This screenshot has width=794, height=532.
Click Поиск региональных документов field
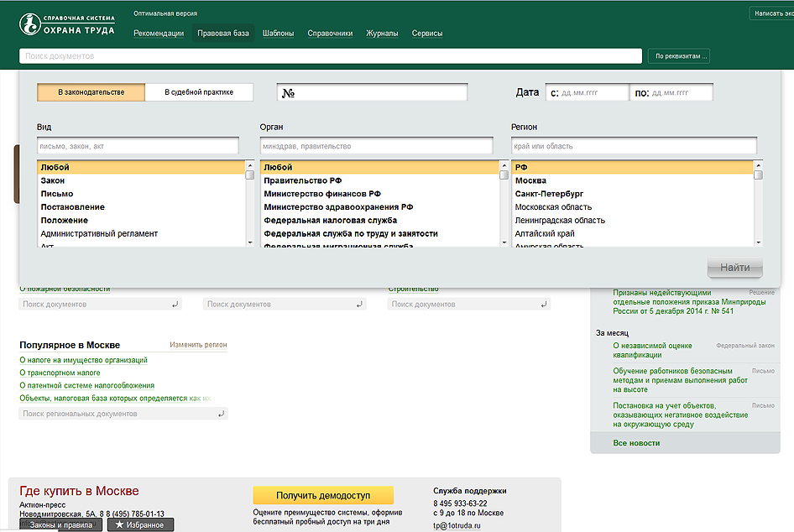pyautogui.click(x=123, y=414)
